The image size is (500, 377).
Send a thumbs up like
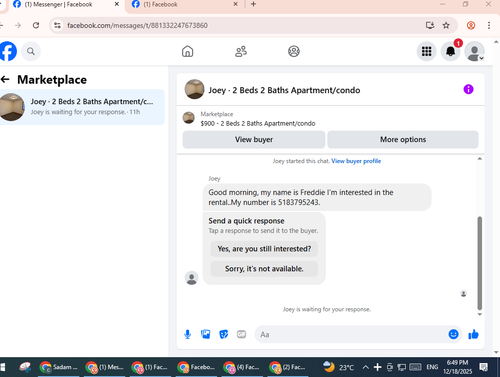473,334
